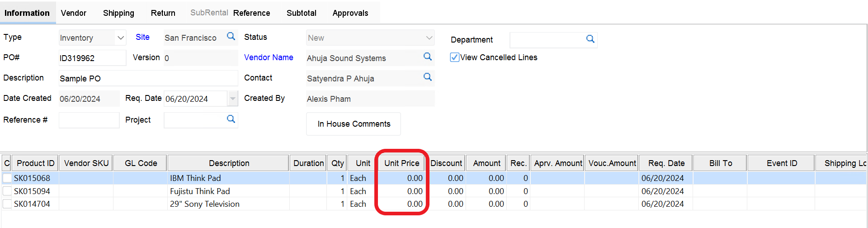
Task: Check the box next to SK014704
Action: point(7,204)
